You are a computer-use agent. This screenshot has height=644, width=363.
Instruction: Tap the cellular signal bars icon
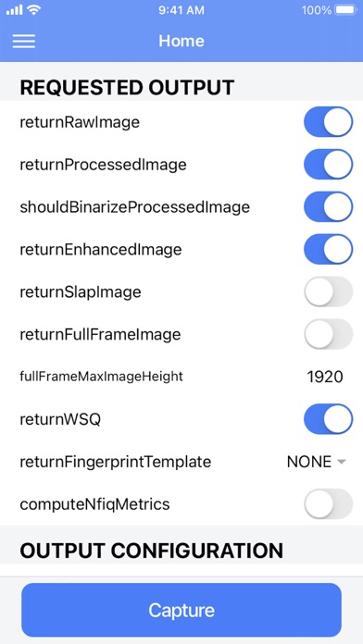click(x=15, y=10)
